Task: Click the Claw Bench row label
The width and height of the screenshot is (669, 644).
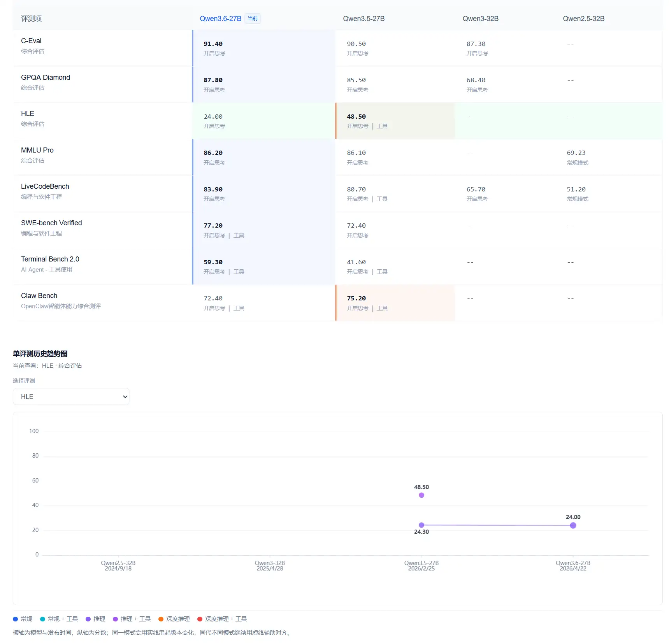Action: (x=39, y=296)
